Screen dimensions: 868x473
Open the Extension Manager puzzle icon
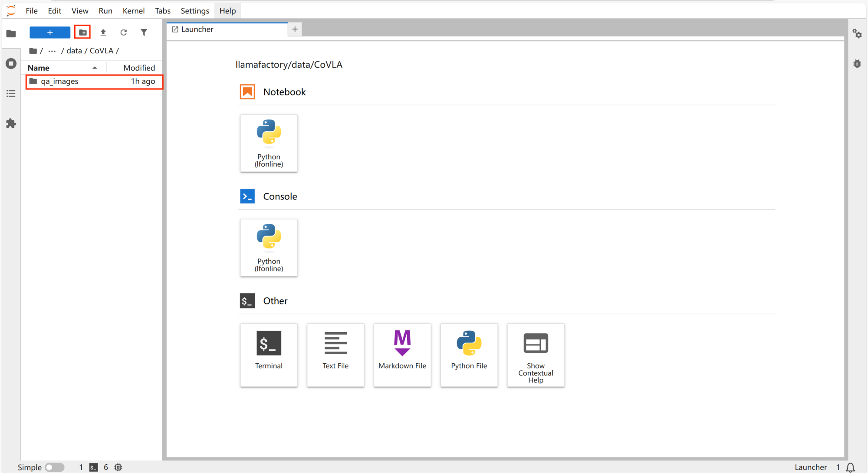tap(11, 124)
